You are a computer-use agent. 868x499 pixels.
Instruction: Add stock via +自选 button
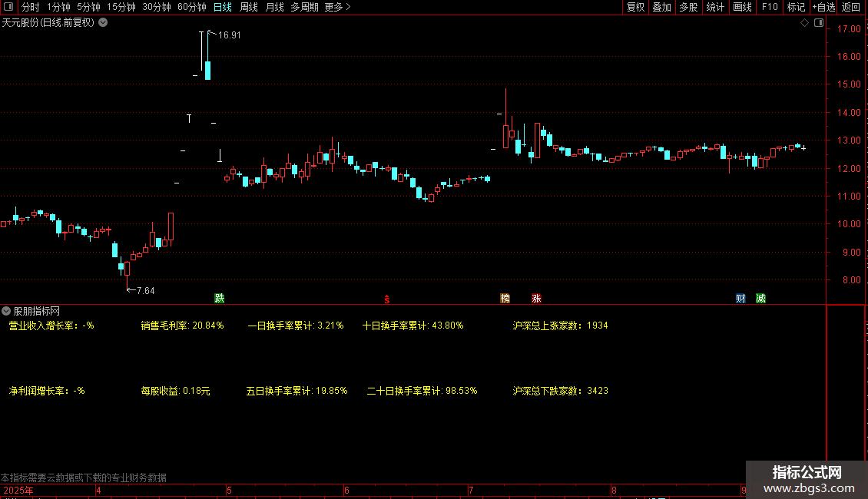click(x=823, y=7)
